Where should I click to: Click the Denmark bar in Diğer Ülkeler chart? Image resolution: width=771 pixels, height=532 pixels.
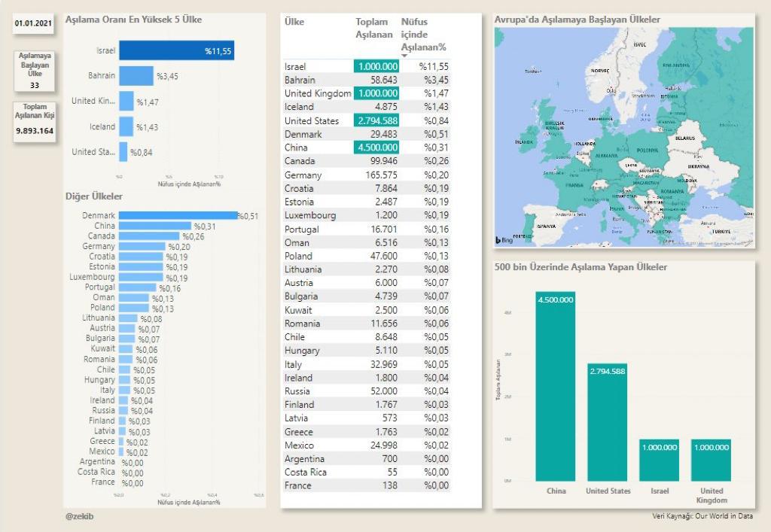point(178,215)
